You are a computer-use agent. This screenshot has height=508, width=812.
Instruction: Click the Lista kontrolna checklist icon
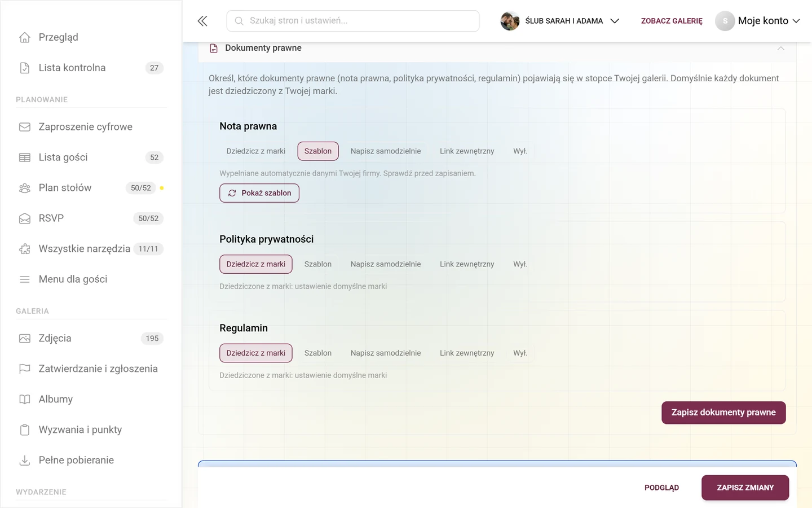click(25, 68)
